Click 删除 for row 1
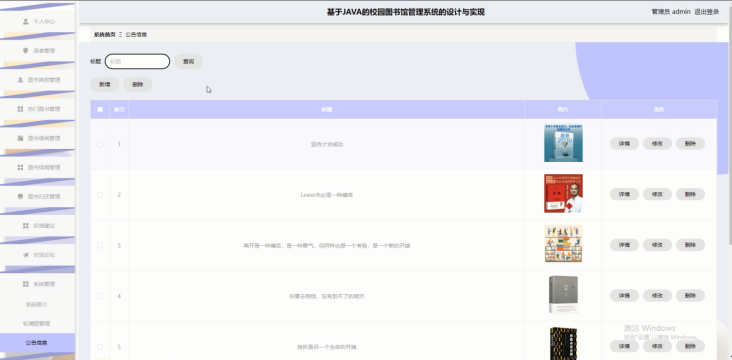Screen dimensions: 732x360 [690, 144]
